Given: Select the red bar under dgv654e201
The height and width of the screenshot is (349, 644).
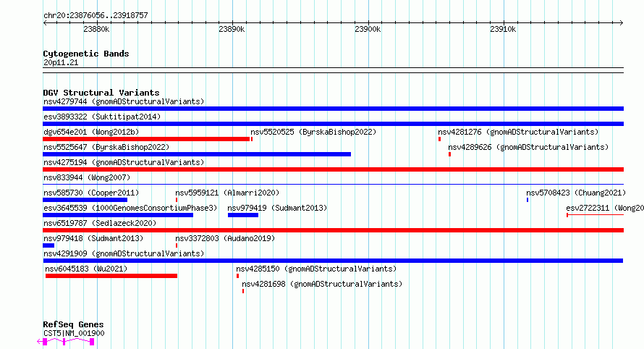Looking at the screenshot, I should 146,139.
